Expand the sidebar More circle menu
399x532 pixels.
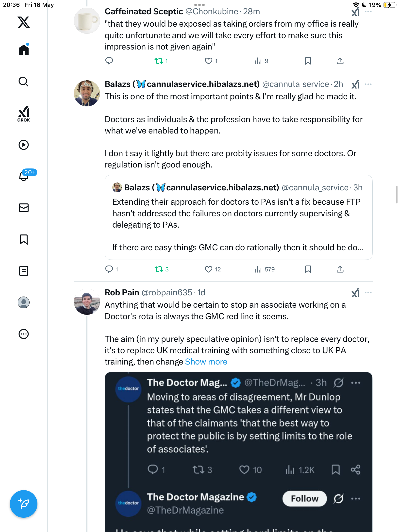tap(24, 334)
